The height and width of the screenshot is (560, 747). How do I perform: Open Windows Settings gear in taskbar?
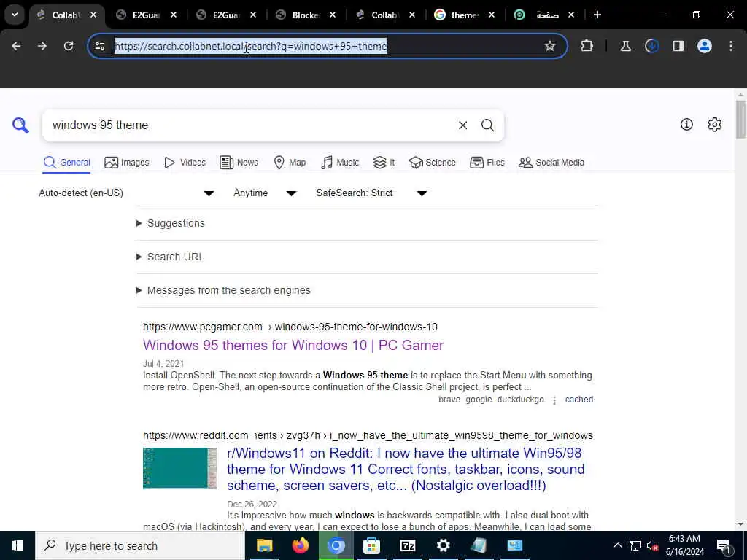click(443, 545)
